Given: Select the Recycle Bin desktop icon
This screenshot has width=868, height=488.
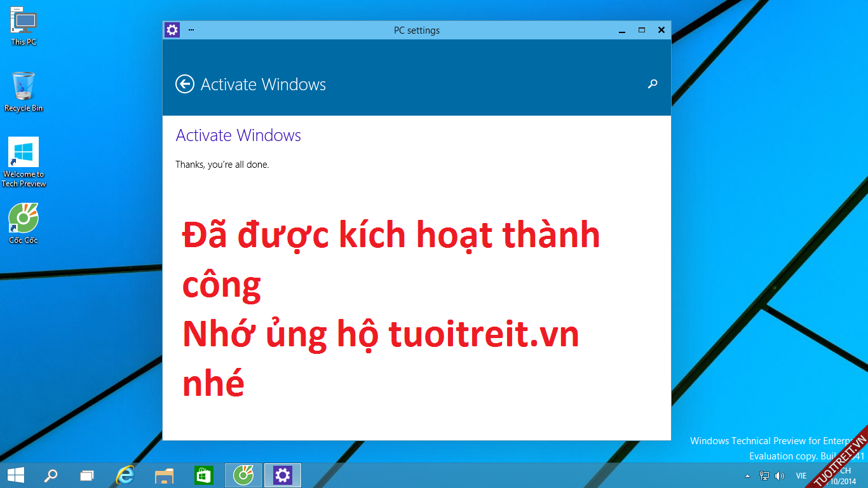Looking at the screenshot, I should tap(24, 91).
